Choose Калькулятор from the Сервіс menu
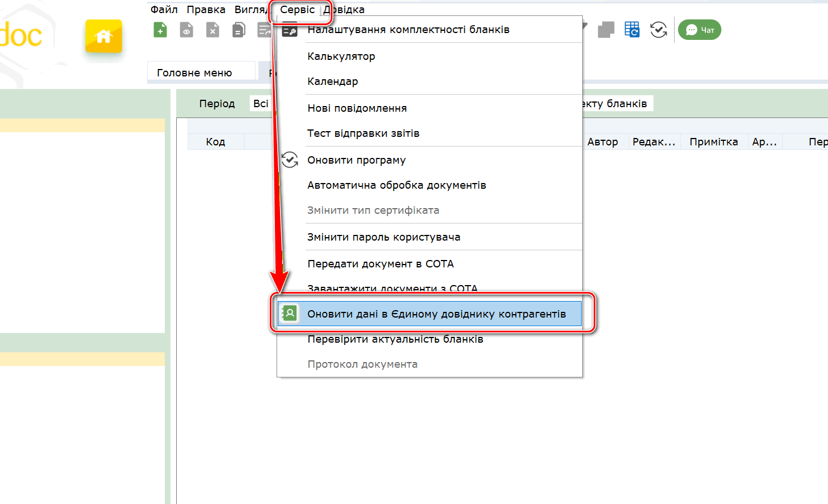Viewport: 828px width, 504px height. point(341,56)
